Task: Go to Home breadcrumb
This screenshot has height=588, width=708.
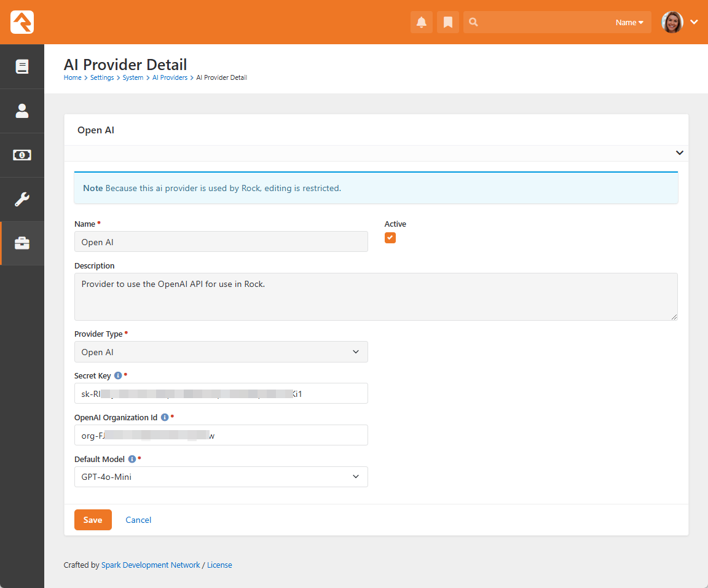Action: click(x=73, y=77)
